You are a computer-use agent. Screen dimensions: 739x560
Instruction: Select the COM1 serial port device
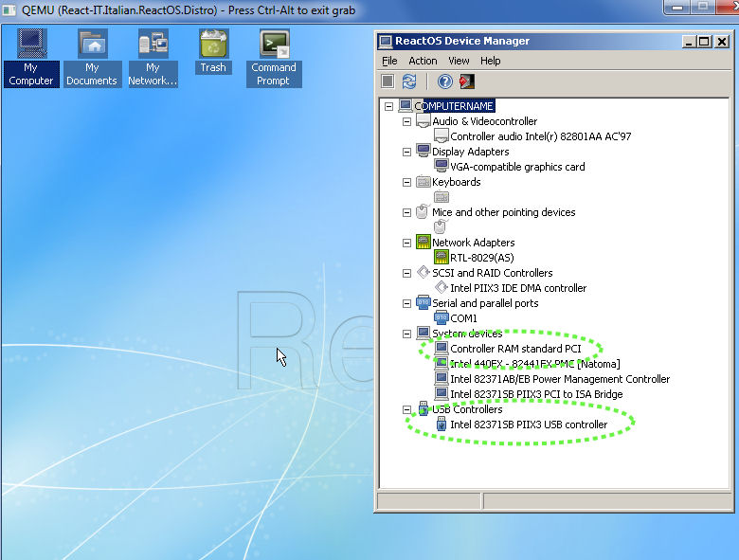(463, 318)
